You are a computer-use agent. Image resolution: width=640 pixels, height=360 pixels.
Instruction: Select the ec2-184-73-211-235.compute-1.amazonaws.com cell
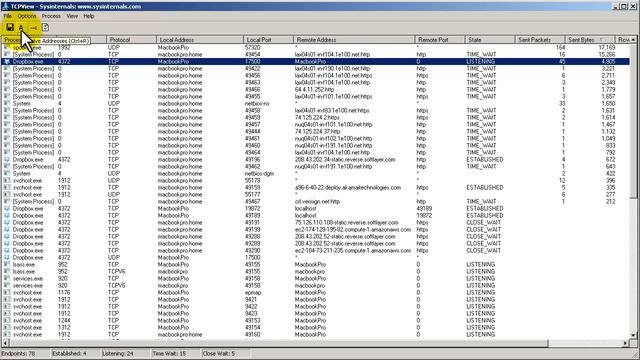353,251
